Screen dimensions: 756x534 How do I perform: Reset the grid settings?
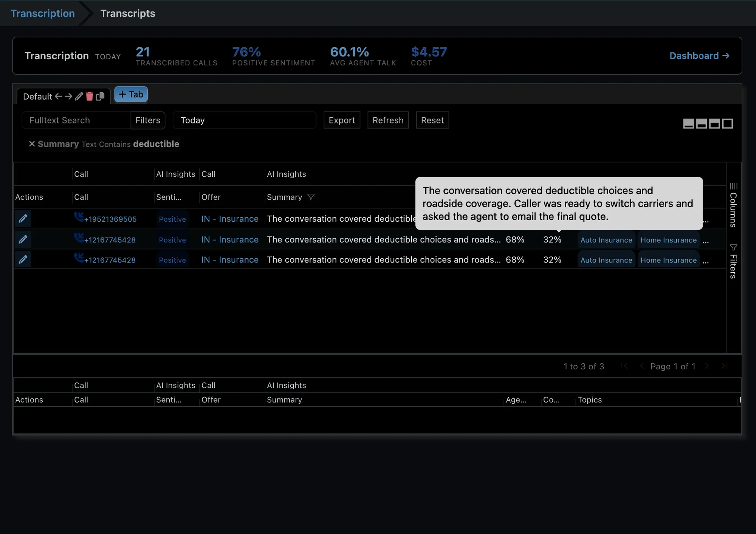(432, 120)
